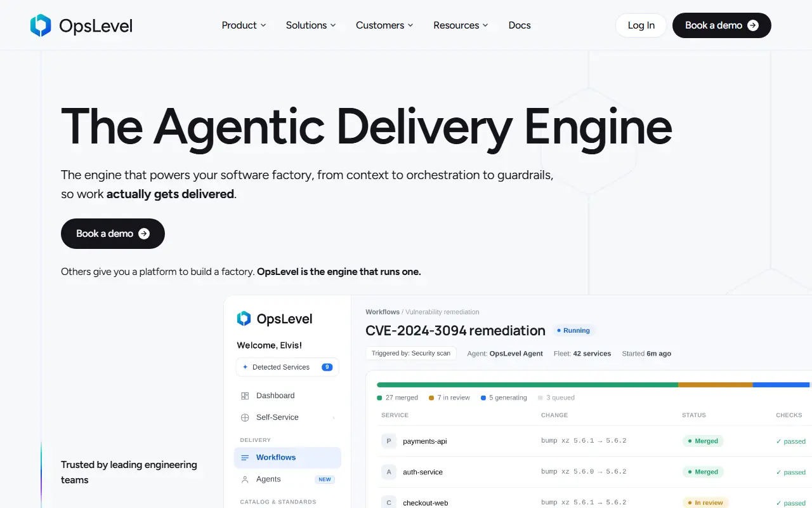Viewport: 812px width, 508px height.
Task: Click the 7 in review legend item
Action: [449, 398]
